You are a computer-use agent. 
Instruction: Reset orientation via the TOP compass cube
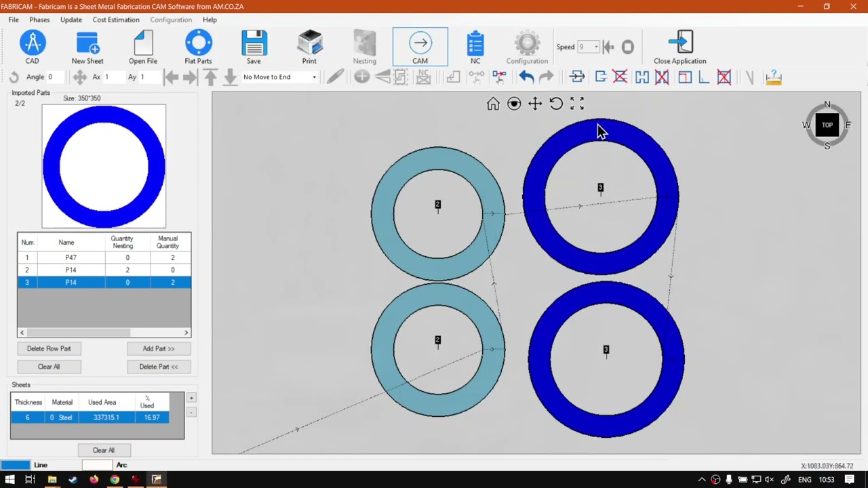click(x=827, y=125)
